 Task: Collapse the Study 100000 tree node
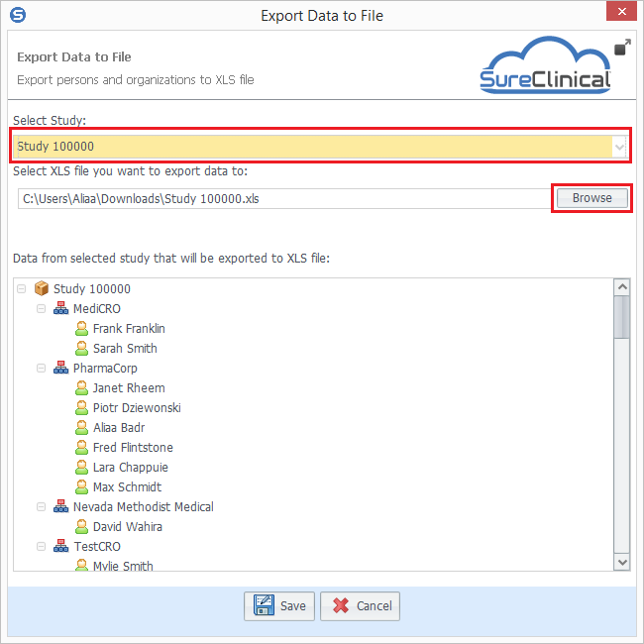pos(22,288)
